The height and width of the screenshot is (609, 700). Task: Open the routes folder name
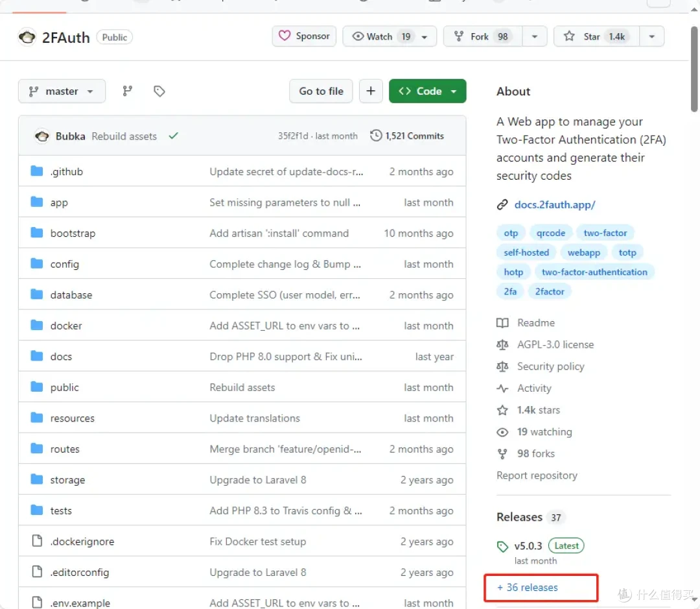click(x=65, y=449)
